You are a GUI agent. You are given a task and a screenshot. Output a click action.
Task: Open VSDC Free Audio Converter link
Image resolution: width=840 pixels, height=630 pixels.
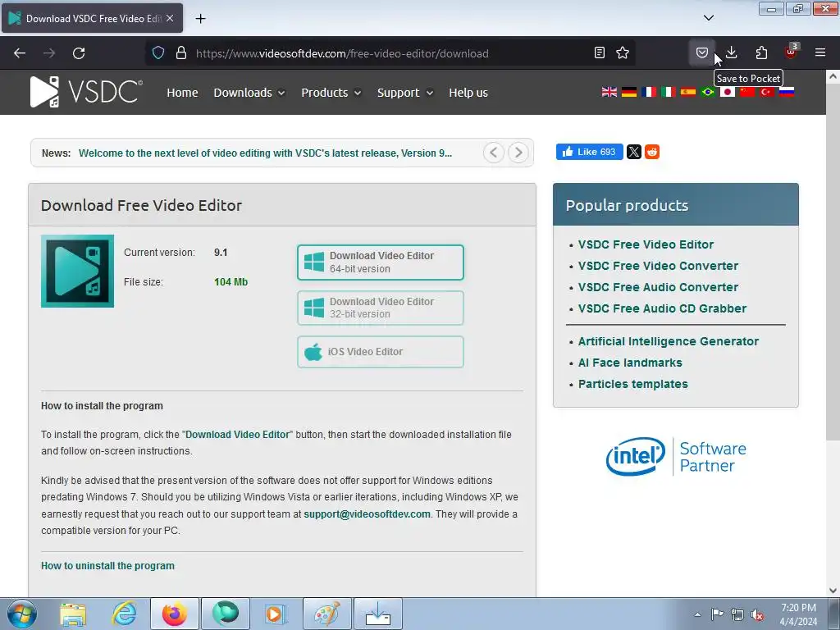point(658,287)
